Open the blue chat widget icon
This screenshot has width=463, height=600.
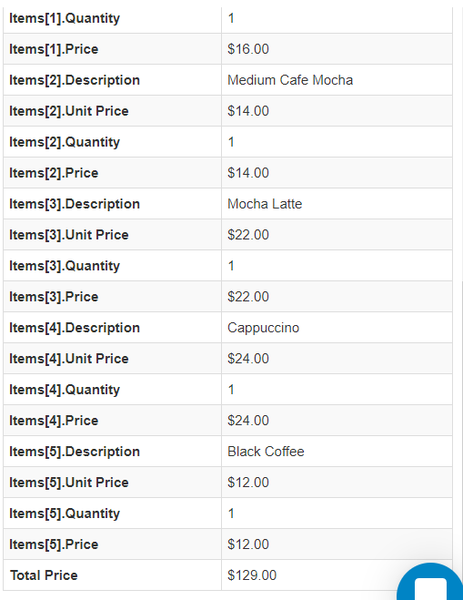pyautogui.click(x=430, y=582)
